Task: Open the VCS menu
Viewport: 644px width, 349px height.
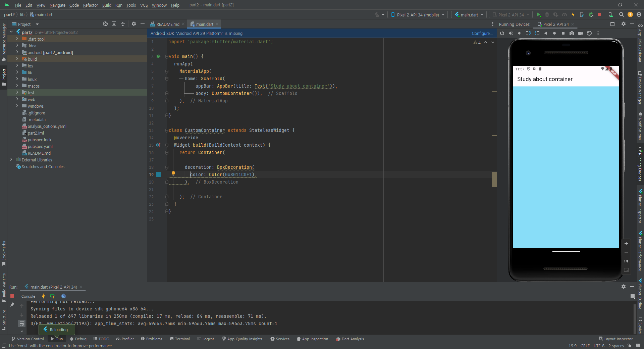Action: [x=144, y=5]
